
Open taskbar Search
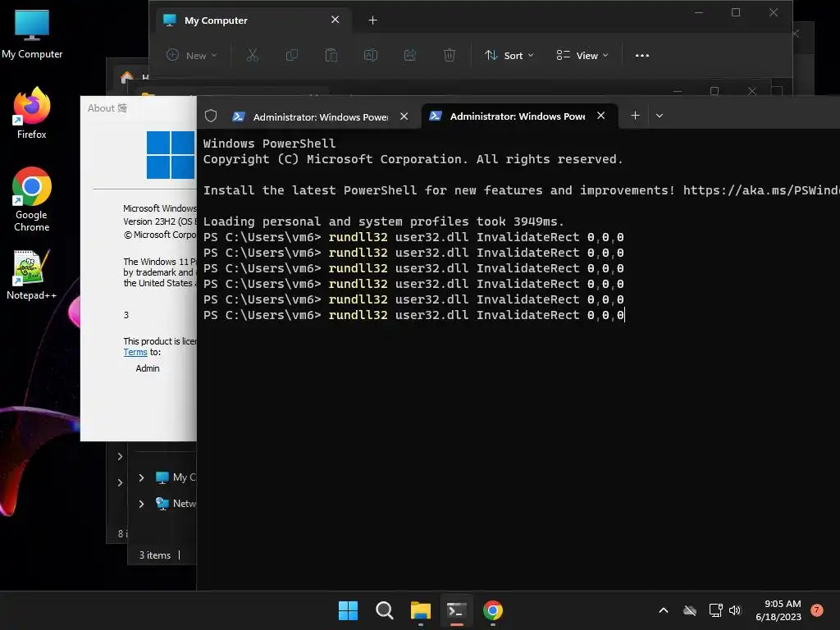coord(385,610)
